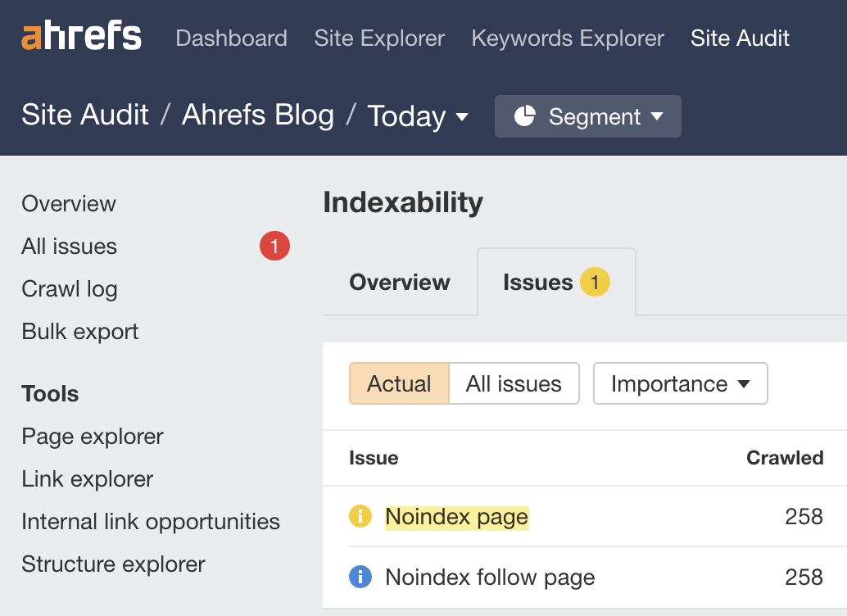
Task: Open the Importance dropdown
Action: tap(680, 383)
